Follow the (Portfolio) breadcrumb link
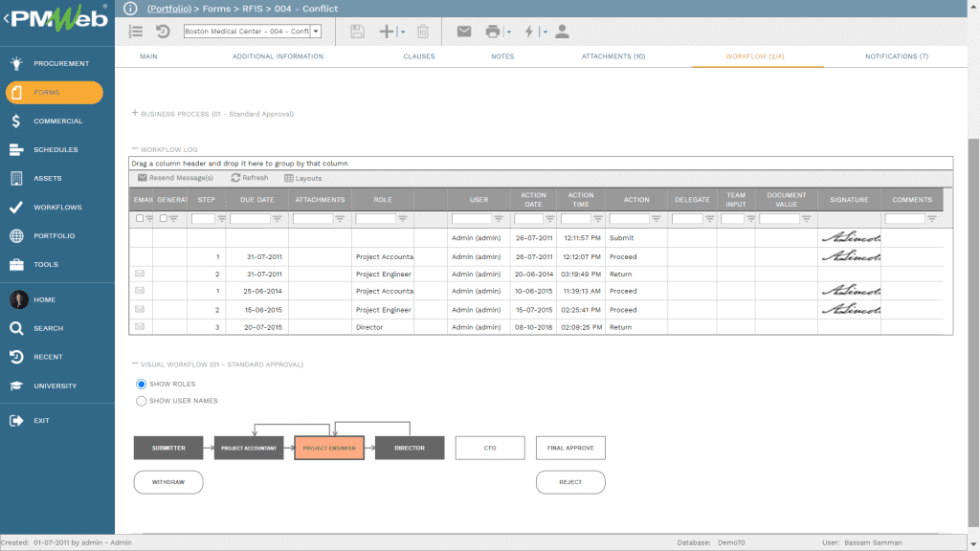 169,9
